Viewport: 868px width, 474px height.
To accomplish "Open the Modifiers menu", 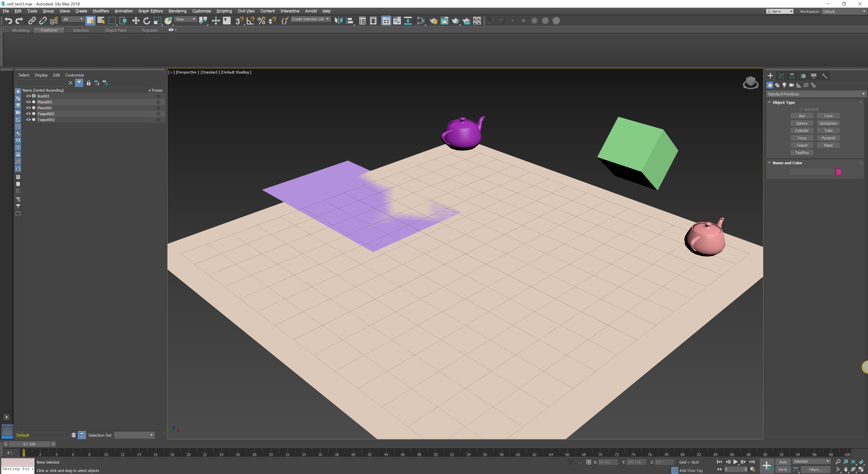I will (x=101, y=11).
